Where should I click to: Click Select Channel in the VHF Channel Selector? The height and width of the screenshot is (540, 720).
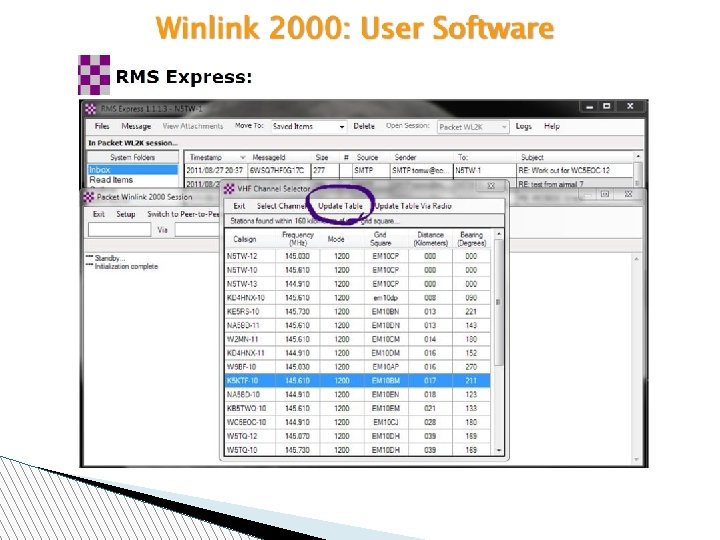click(281, 206)
